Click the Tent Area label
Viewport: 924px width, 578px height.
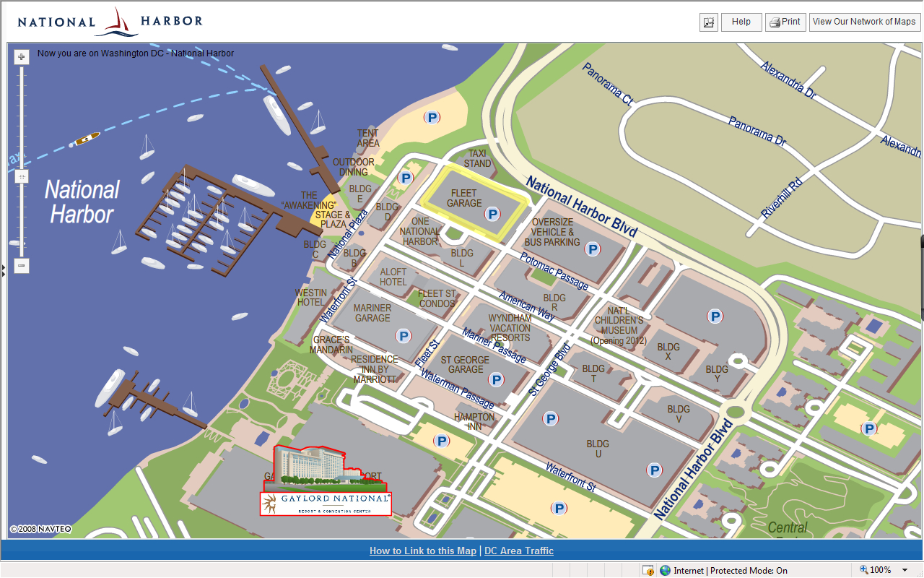368,138
